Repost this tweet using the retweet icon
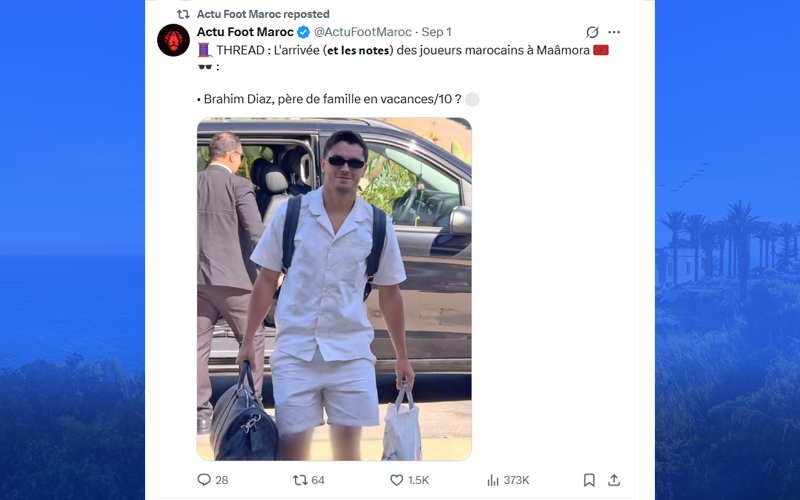Image resolution: width=800 pixels, height=500 pixels. 300,480
